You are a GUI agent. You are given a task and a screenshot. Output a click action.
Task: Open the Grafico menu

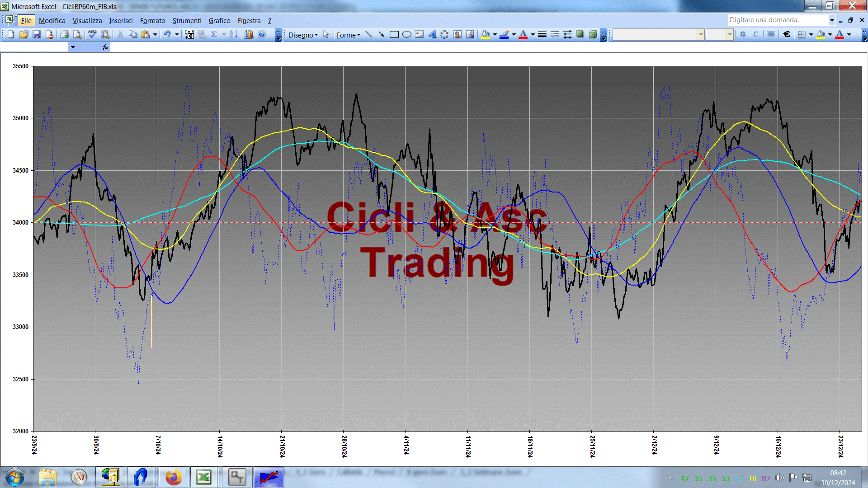tap(219, 21)
